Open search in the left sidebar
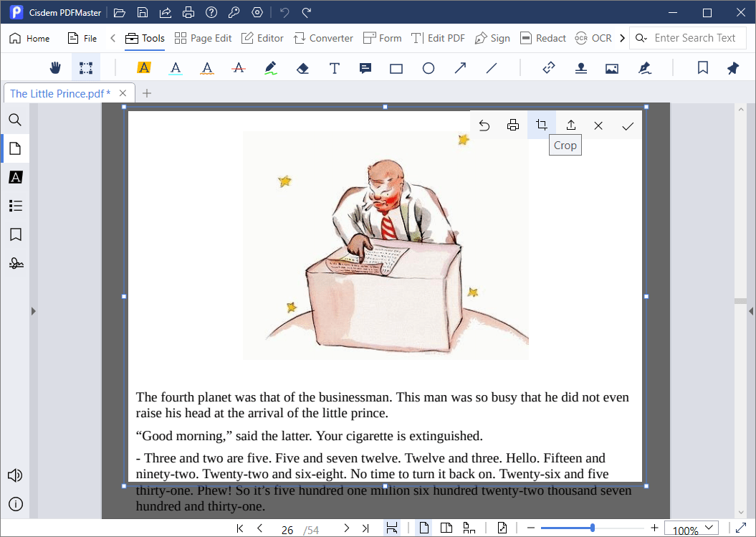This screenshot has width=756, height=537. (15, 120)
